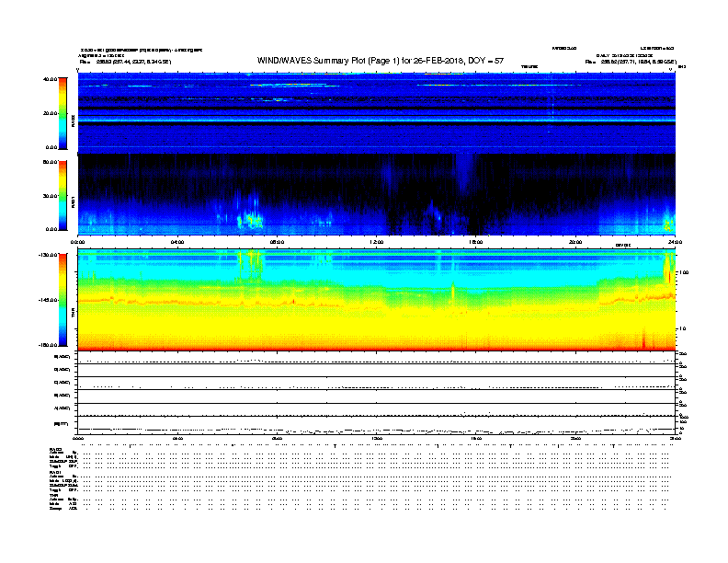Click the vertical RAD2 axis label
Screen dimensions: 728x563
pos(73,121)
